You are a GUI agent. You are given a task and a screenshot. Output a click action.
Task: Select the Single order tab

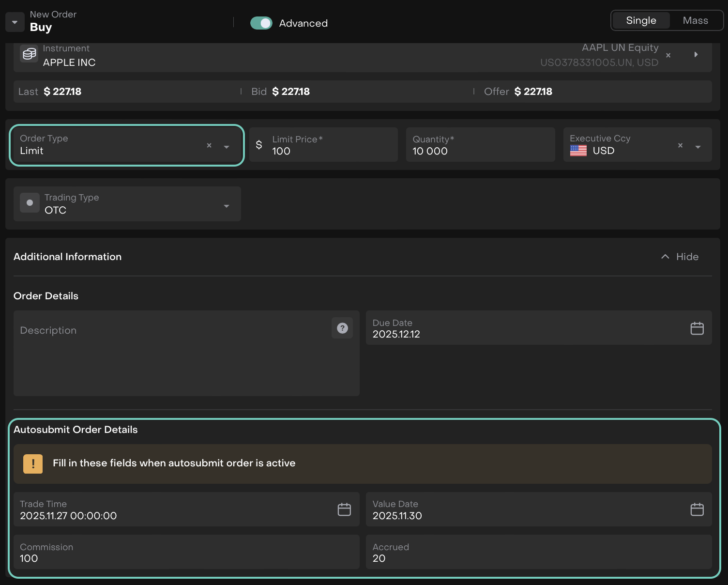tap(641, 20)
